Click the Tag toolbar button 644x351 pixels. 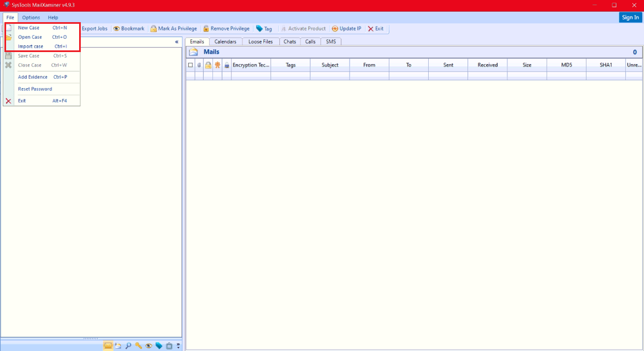click(x=264, y=29)
